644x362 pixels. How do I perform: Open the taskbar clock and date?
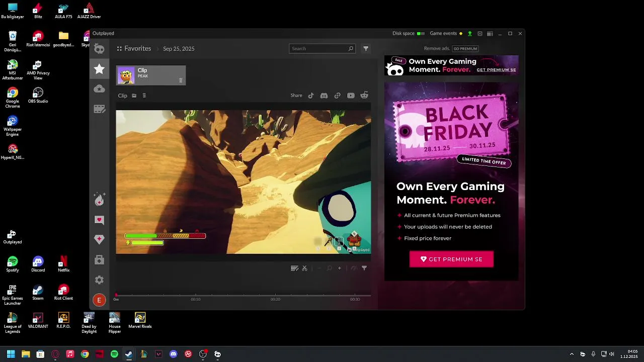tap(629, 354)
